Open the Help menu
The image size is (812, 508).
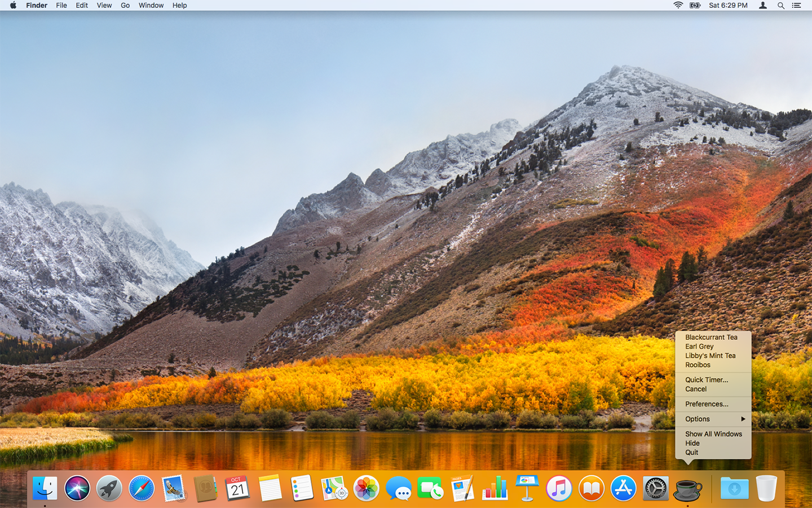(x=180, y=6)
